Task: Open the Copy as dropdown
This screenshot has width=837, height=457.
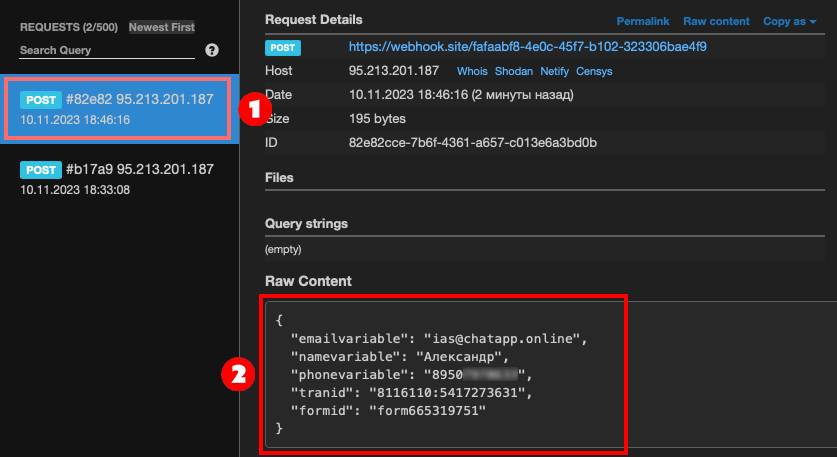Action: pyautogui.click(x=789, y=21)
